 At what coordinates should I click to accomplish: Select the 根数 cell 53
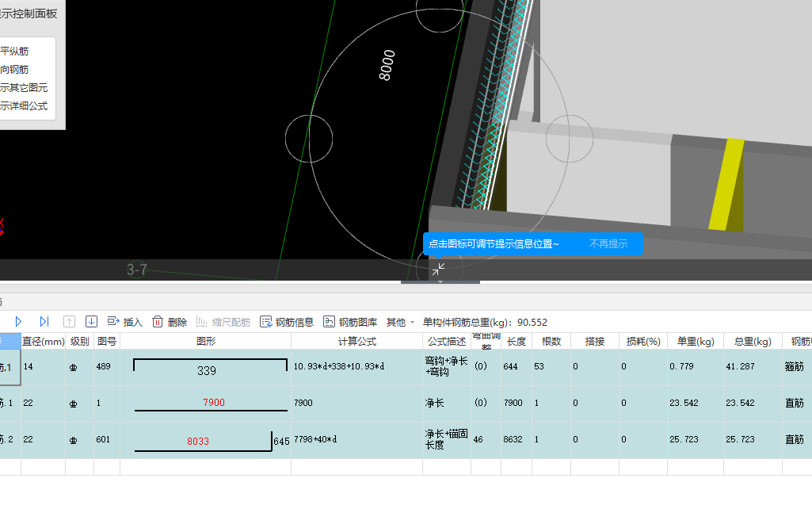[x=551, y=366]
